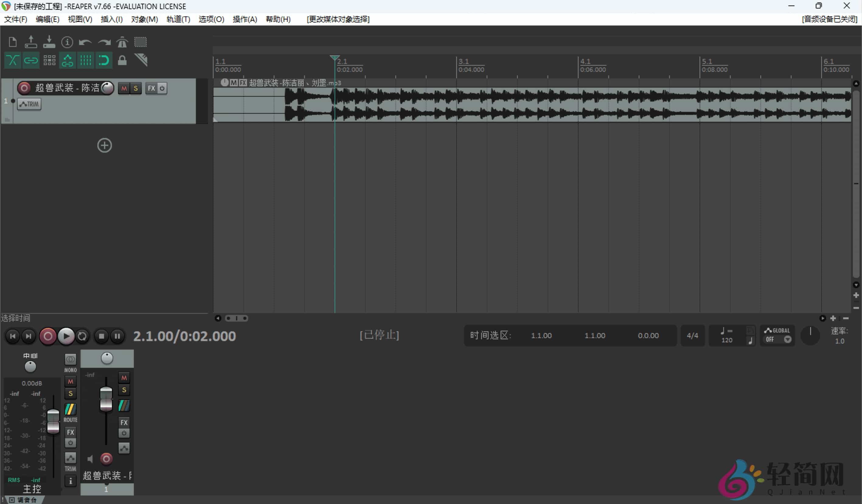
Task: Click track 1 FX button
Action: (151, 88)
